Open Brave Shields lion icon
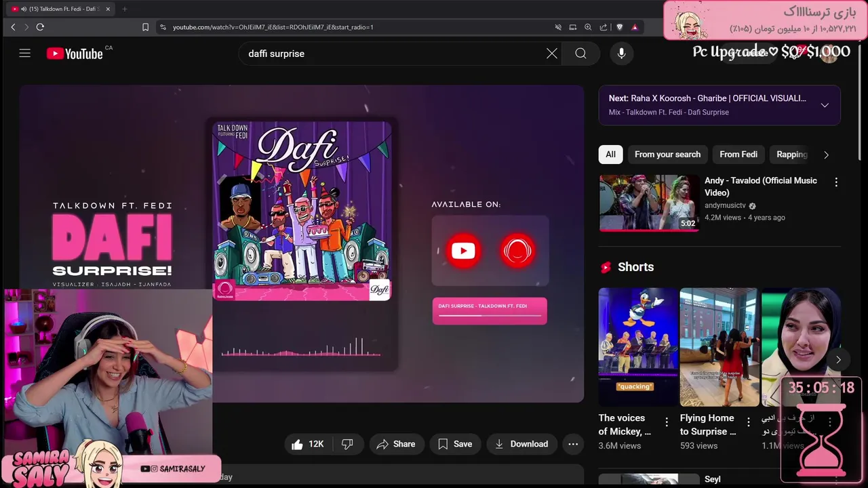868x488 pixels. 619,27
